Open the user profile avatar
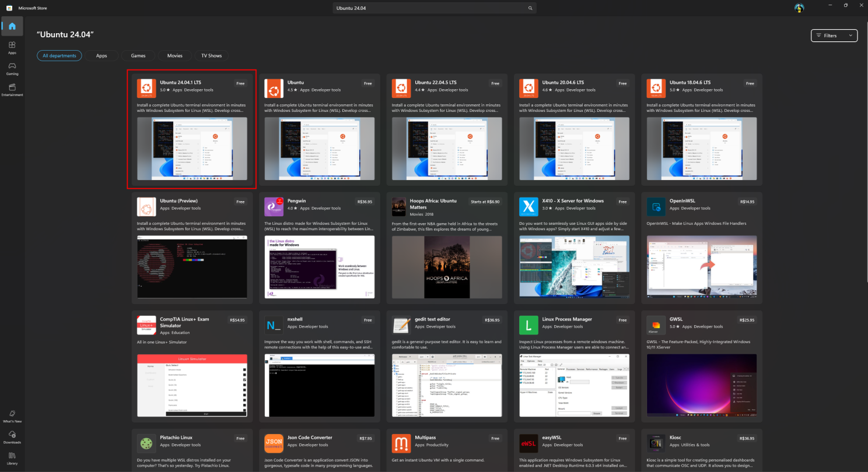 [799, 8]
